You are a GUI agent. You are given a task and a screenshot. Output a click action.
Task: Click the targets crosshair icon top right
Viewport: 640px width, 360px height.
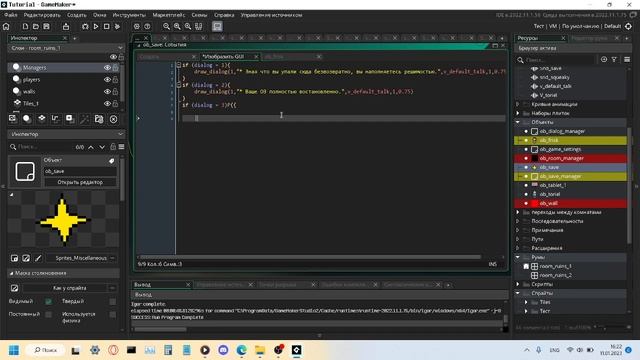pyautogui.click(x=629, y=26)
